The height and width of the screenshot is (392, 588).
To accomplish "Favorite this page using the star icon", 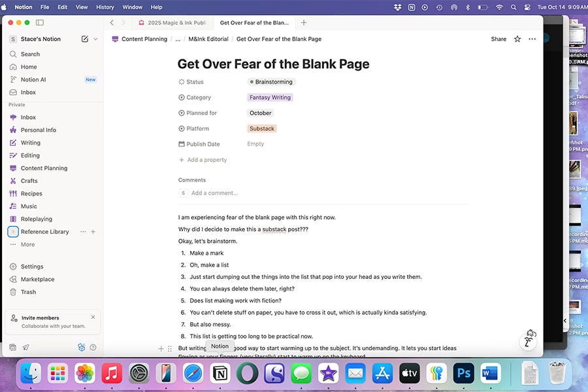I will tap(516, 39).
